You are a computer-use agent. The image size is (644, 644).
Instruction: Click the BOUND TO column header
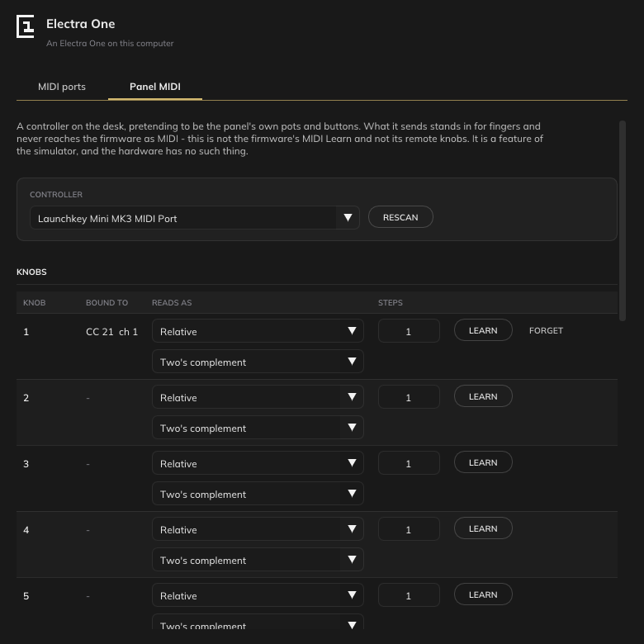tap(107, 303)
